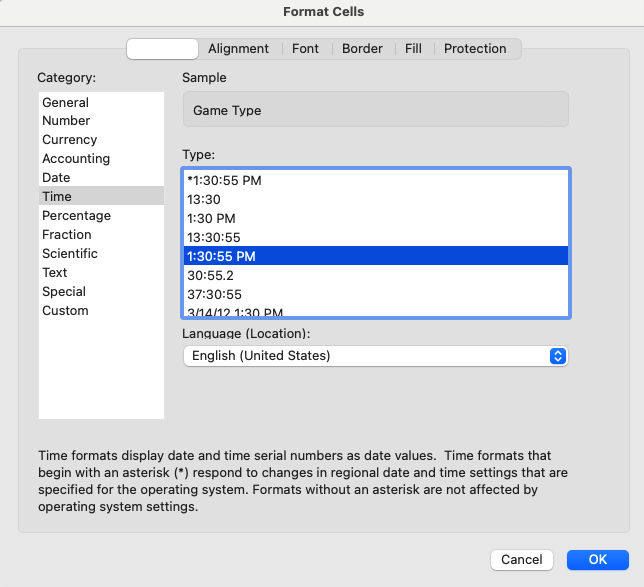Image resolution: width=644 pixels, height=587 pixels.
Task: Open the Protection tab
Action: pos(475,49)
